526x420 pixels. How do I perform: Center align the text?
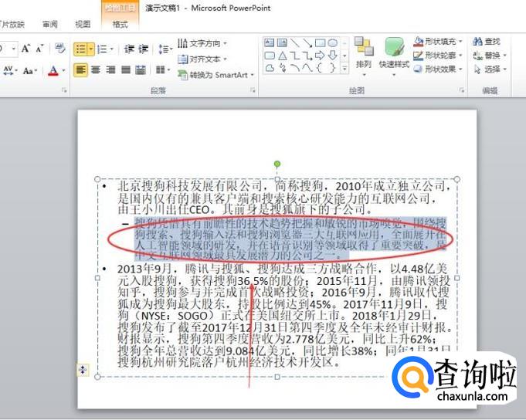tap(96, 69)
